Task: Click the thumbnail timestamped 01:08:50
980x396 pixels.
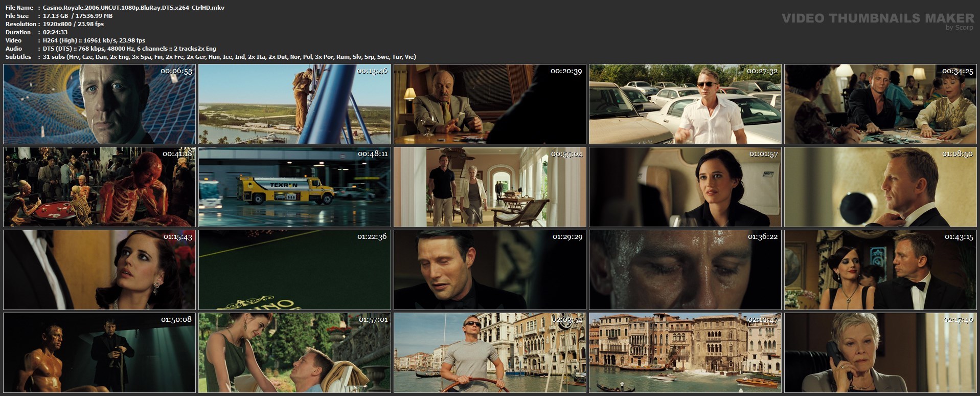Action: point(880,187)
